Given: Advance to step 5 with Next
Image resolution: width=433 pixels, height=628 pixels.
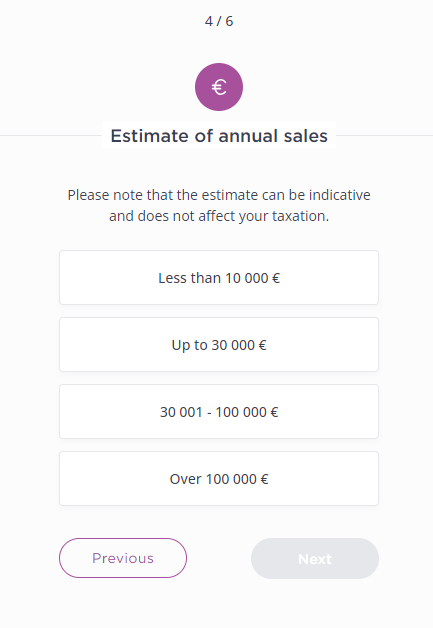Looking at the screenshot, I should tap(315, 558).
